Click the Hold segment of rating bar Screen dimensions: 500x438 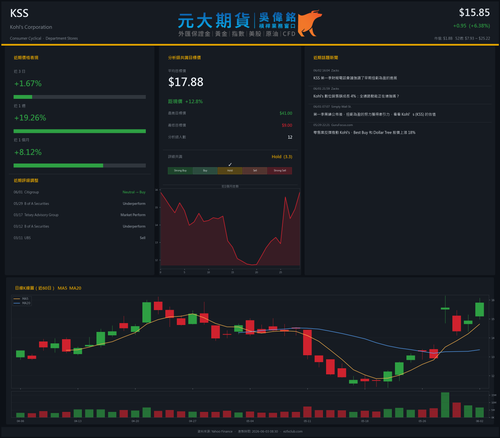pyautogui.click(x=230, y=171)
